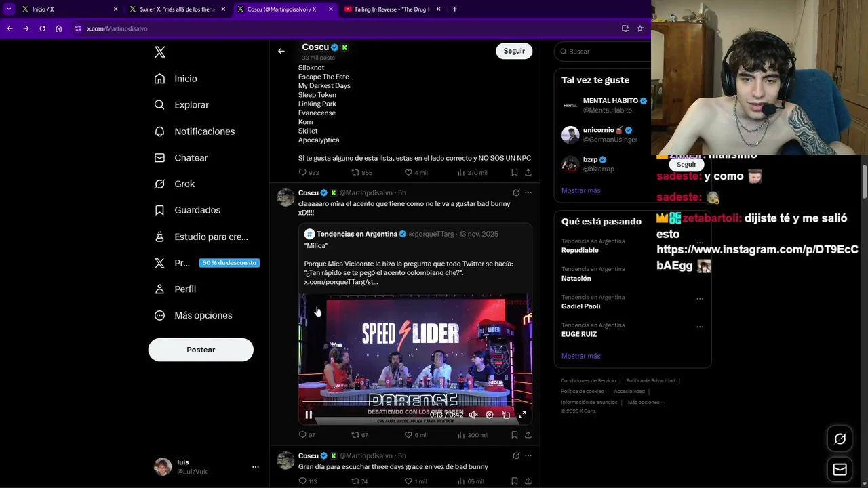Open Chatear in the sidebar
The height and width of the screenshot is (488, 868).
tap(180, 157)
